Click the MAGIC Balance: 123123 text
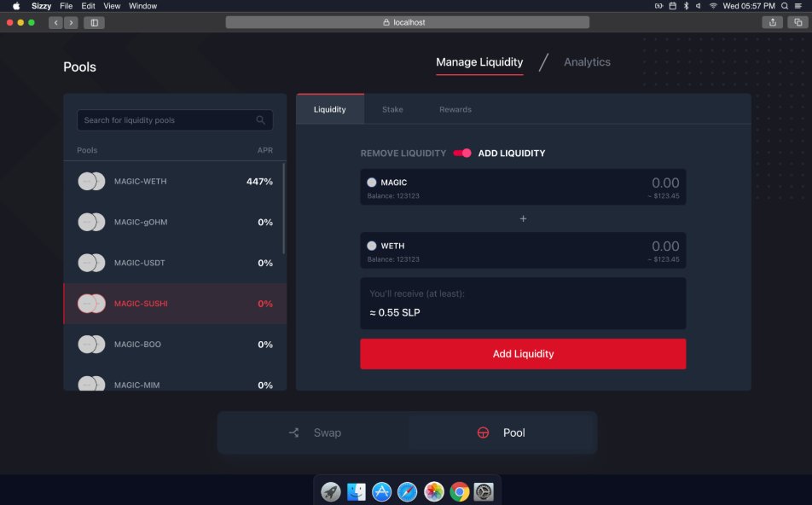This screenshot has width=812, height=505. [393, 196]
